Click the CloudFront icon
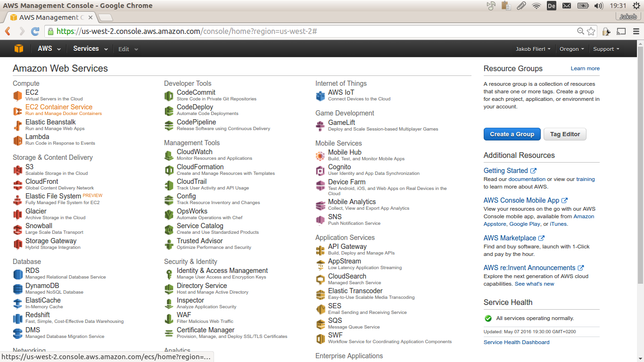644x362 pixels. pyautogui.click(x=17, y=185)
